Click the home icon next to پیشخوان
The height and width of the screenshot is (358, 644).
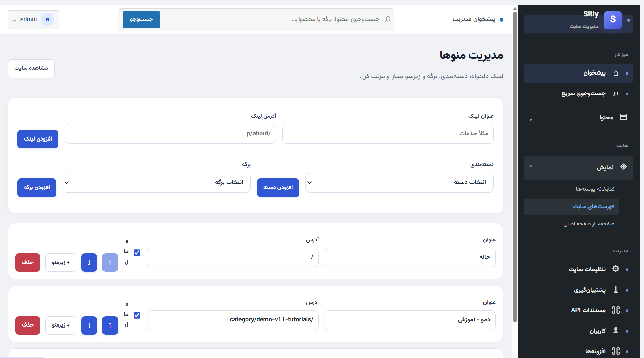pyautogui.click(x=616, y=73)
